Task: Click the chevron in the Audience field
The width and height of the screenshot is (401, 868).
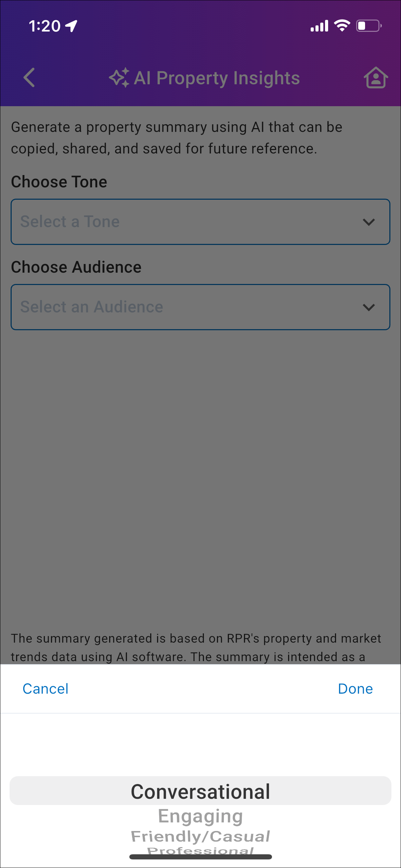Action: tap(368, 307)
